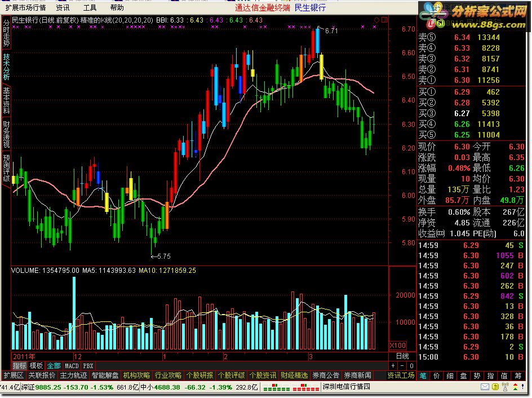Select the 细 detail tab
This screenshot has width=532, height=398.
(450, 375)
